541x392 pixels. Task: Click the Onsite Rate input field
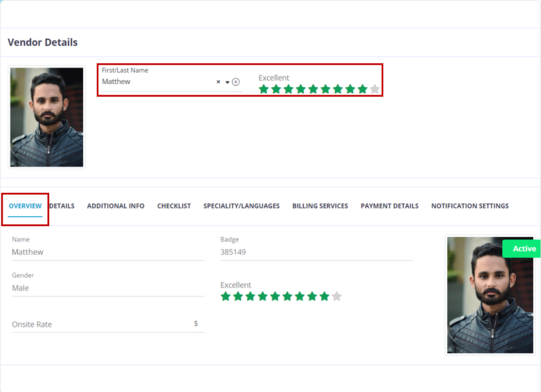click(100, 324)
